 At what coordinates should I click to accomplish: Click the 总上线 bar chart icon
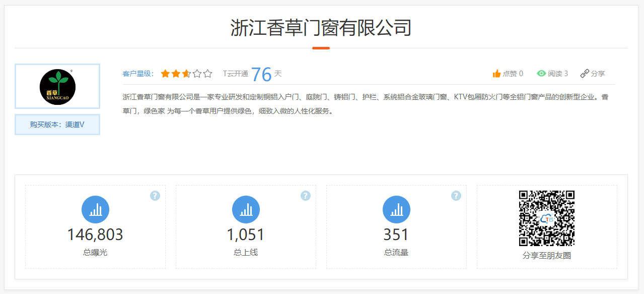246,209
